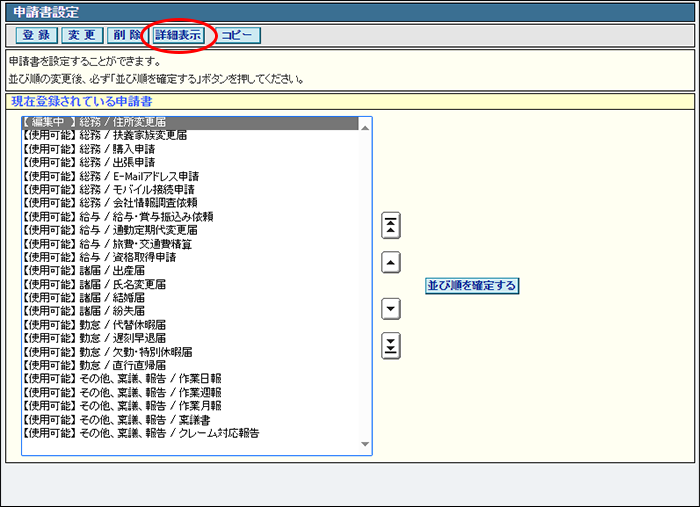Viewport: 700px width, 507px height.
Task: Select 勤怠 / 代替休暇届 entry
Action: (x=190, y=325)
